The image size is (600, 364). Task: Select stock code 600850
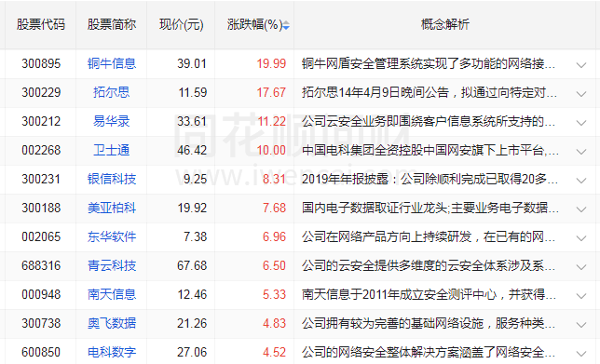(41, 352)
